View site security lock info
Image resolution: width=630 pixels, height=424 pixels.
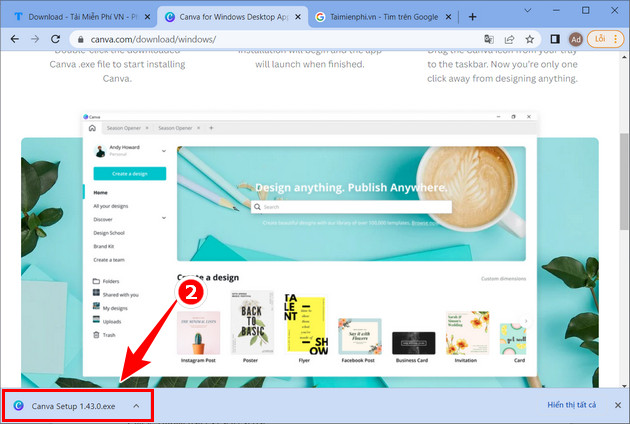click(x=81, y=39)
